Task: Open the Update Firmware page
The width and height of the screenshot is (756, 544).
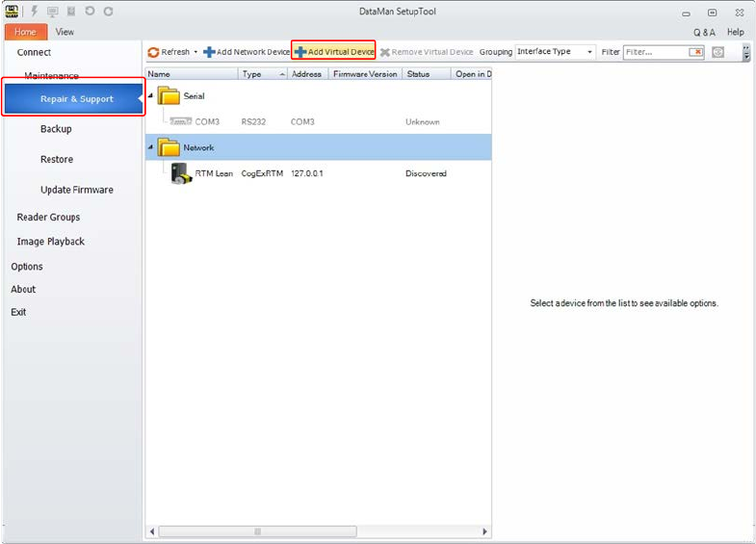Action: pyautogui.click(x=77, y=190)
